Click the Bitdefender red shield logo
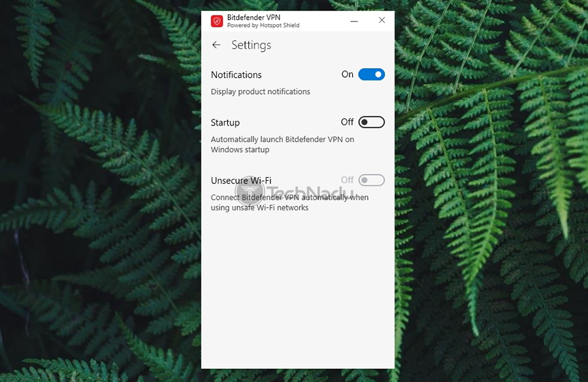Viewport: 588px width, 382px height. tap(217, 22)
